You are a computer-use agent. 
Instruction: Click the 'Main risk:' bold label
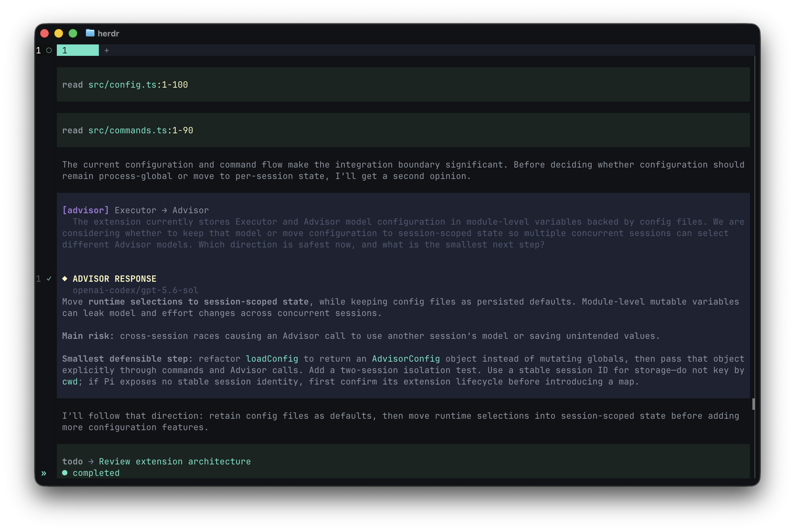(x=88, y=336)
